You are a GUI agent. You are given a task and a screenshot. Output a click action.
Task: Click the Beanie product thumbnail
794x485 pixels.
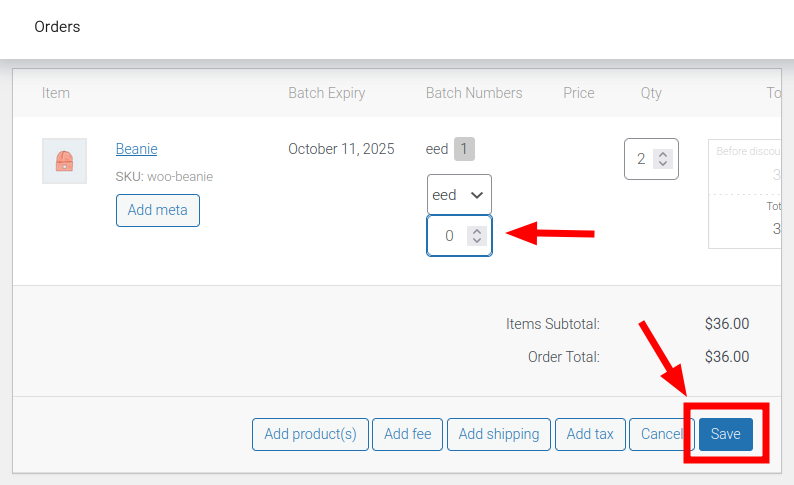pos(64,161)
